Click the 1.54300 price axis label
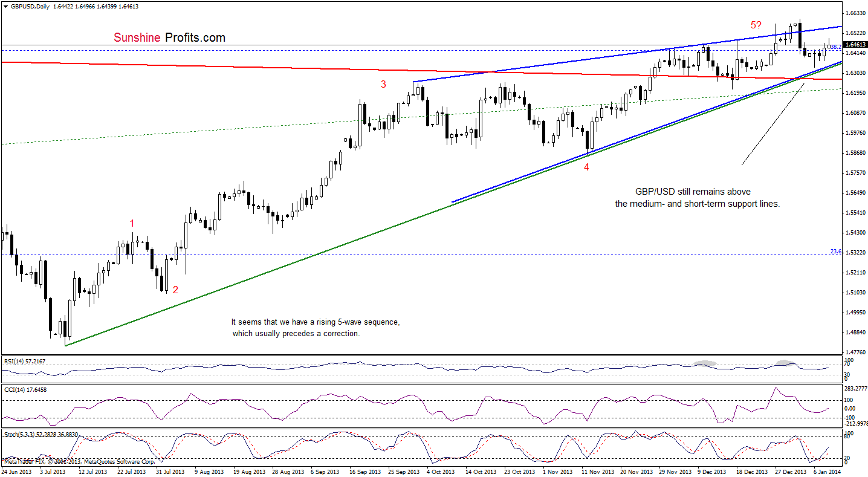The image size is (868, 477). [x=855, y=232]
